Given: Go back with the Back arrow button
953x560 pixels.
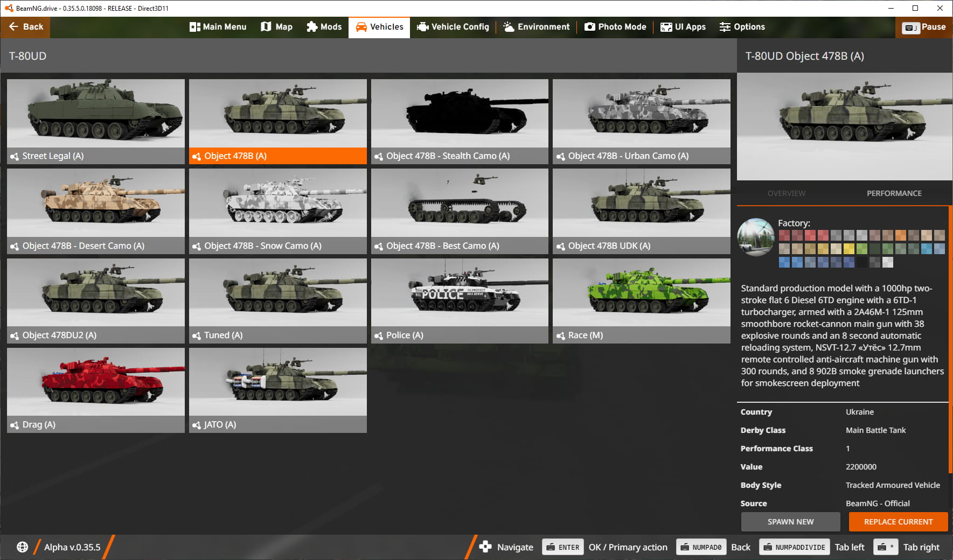Looking at the screenshot, I should tap(25, 27).
